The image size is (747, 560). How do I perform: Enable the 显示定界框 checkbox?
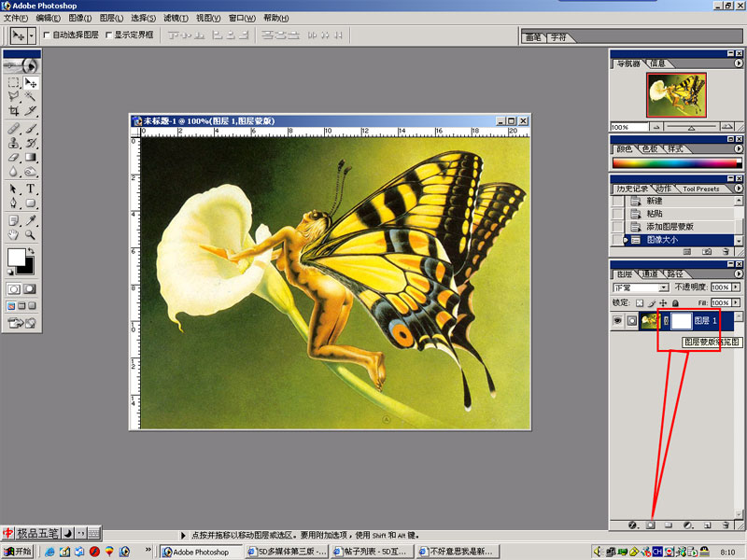point(108,35)
